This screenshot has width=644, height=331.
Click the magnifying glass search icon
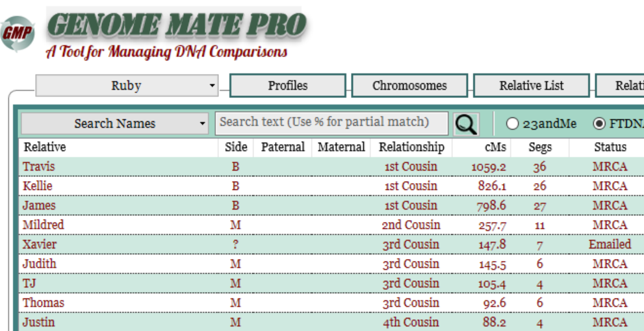(x=466, y=124)
